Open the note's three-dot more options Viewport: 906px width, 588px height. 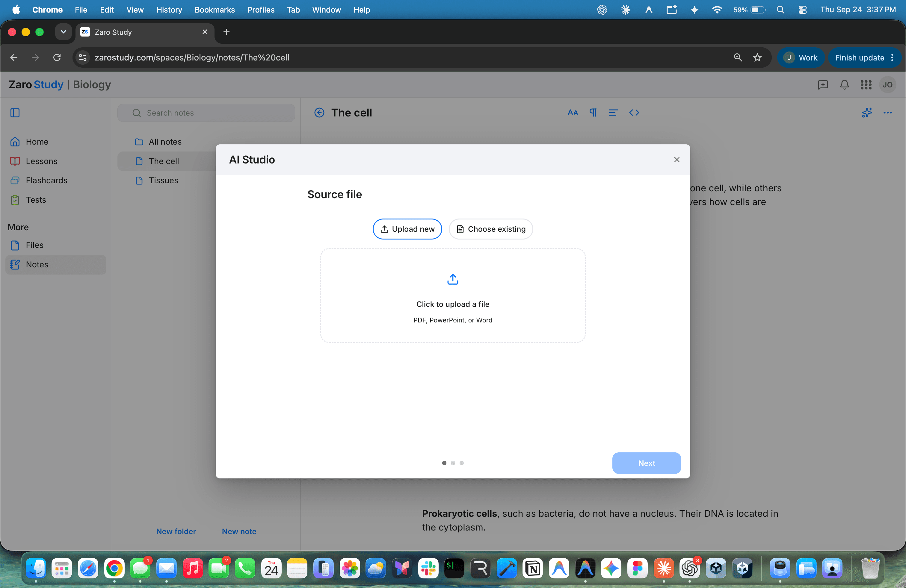888,113
